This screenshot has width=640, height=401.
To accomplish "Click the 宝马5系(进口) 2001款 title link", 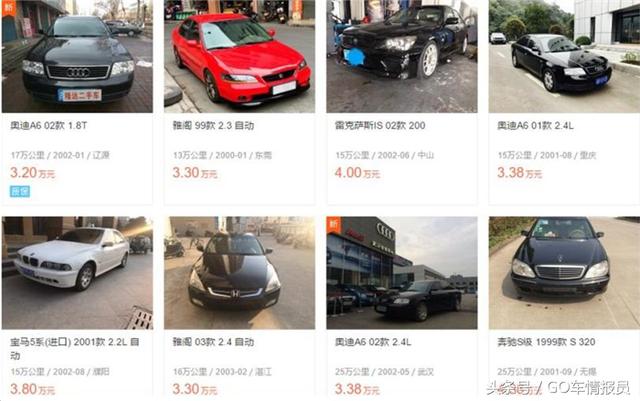I will 75,348.
